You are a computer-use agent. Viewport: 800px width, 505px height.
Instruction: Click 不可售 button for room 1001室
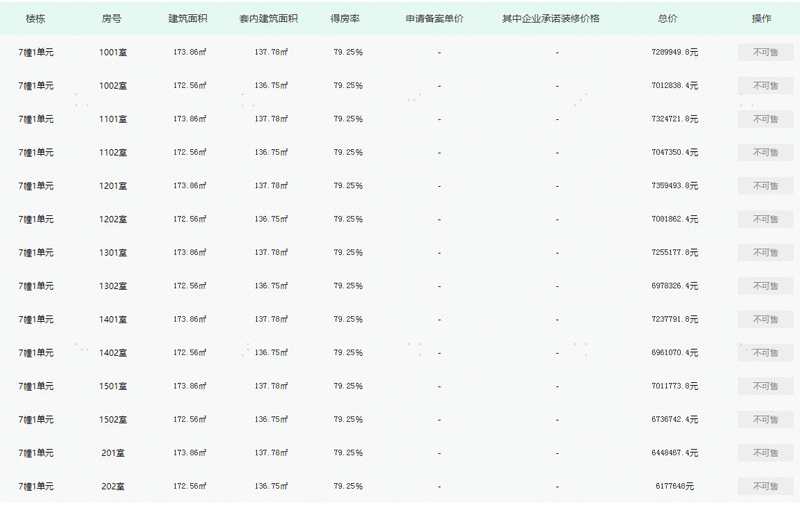pyautogui.click(x=765, y=52)
